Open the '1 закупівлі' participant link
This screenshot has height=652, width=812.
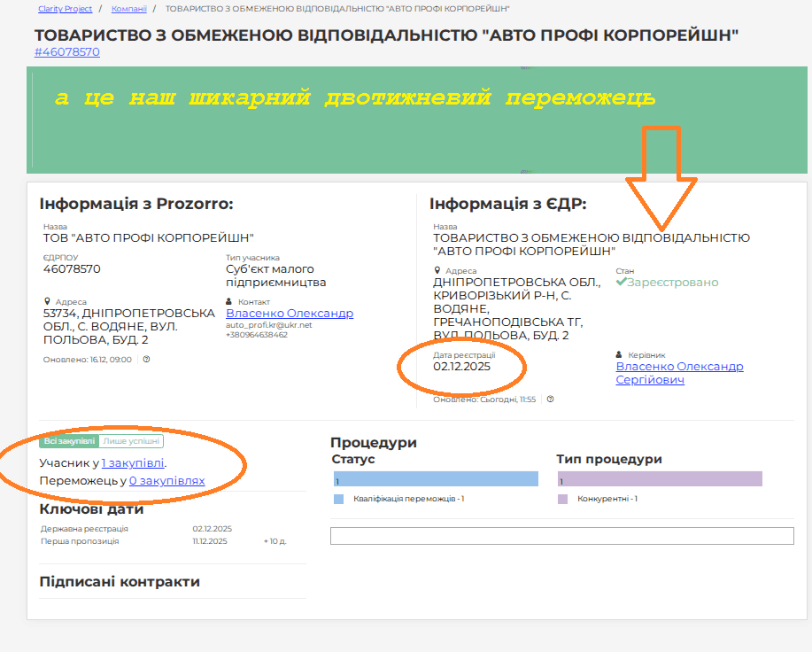point(133,462)
